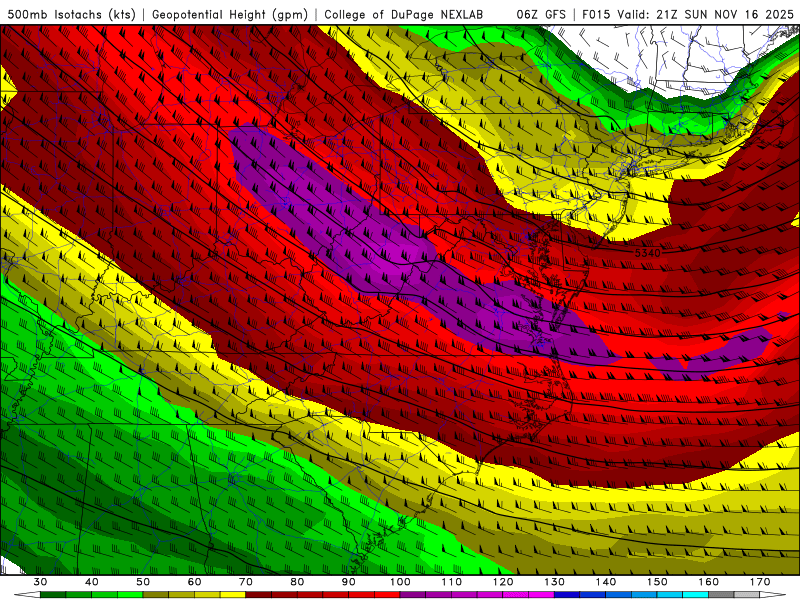Click the legend value '160'
The width and height of the screenshot is (800, 600).
(x=709, y=582)
